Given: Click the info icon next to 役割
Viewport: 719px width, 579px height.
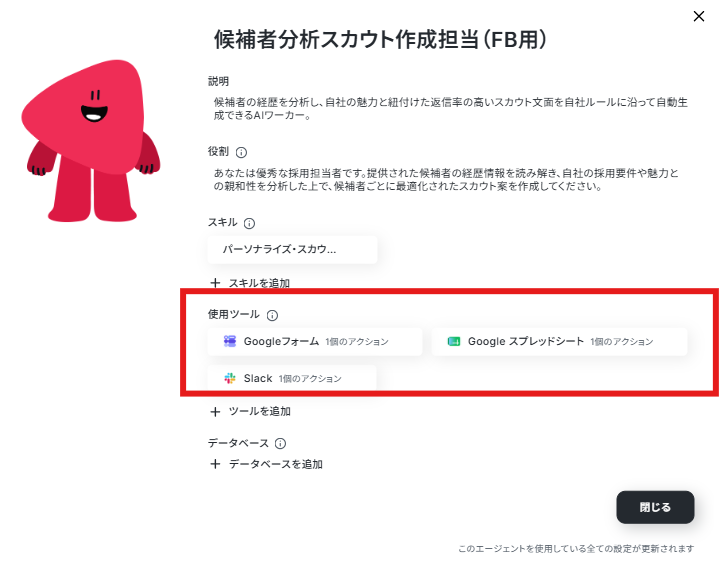Looking at the screenshot, I should (241, 152).
